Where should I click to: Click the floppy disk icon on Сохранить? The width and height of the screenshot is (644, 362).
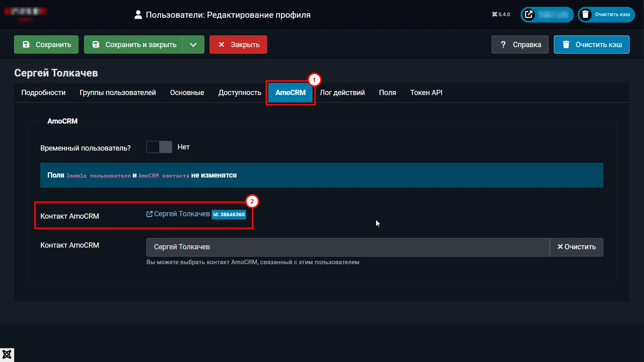click(x=26, y=44)
